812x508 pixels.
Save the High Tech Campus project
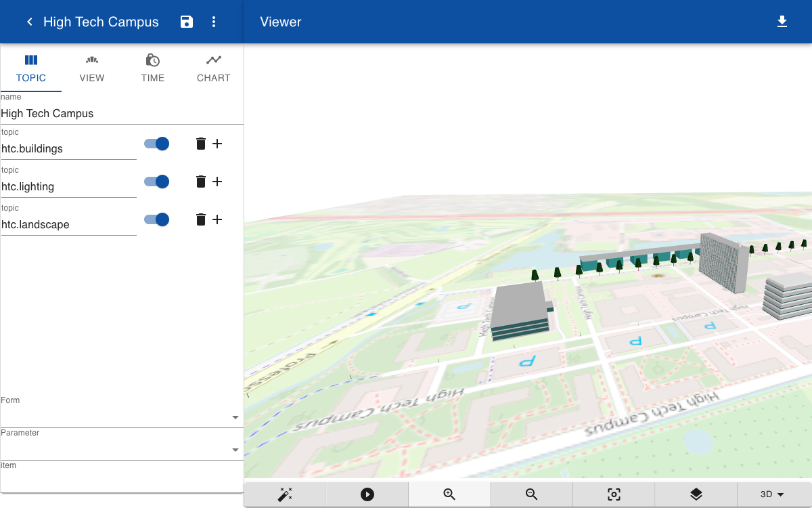coord(187,22)
